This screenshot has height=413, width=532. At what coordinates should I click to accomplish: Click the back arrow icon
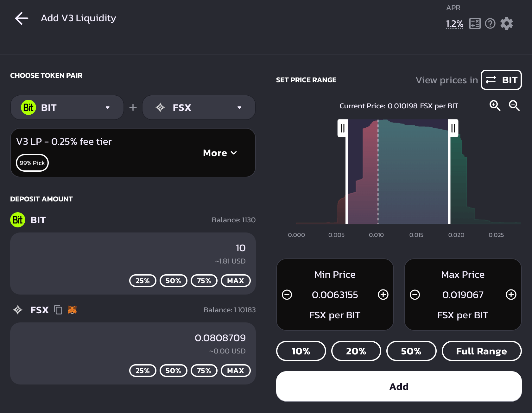point(22,18)
